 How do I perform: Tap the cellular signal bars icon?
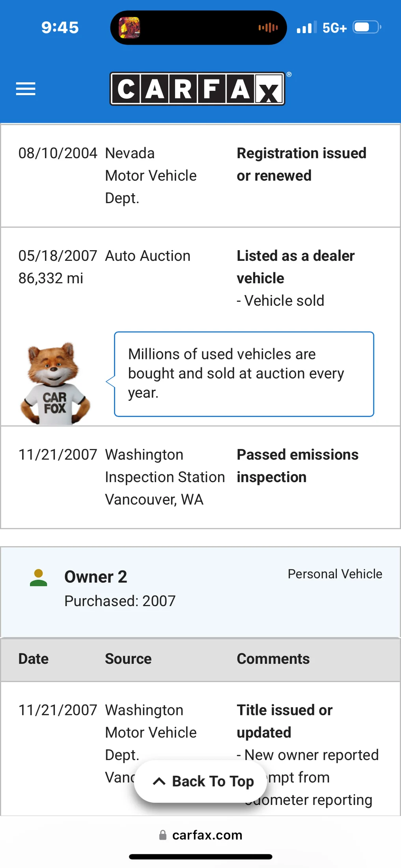coord(307,27)
